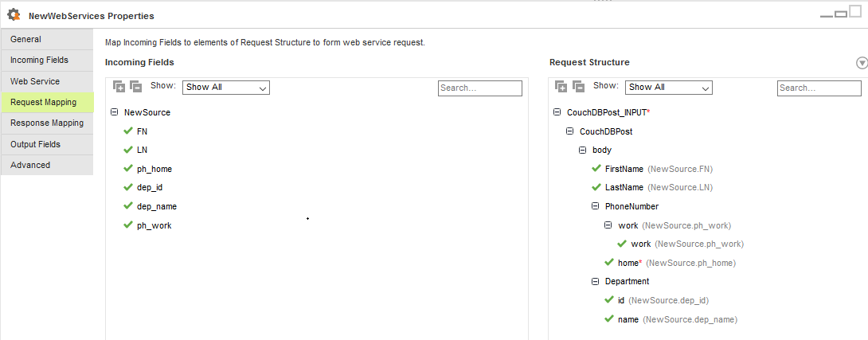Image resolution: width=868 pixels, height=340 pixels.
Task: Open Request Structure Show All dropdown
Action: (669, 88)
